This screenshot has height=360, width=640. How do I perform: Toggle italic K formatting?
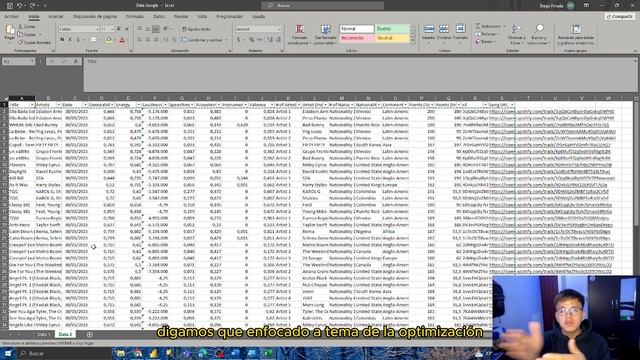coord(70,40)
